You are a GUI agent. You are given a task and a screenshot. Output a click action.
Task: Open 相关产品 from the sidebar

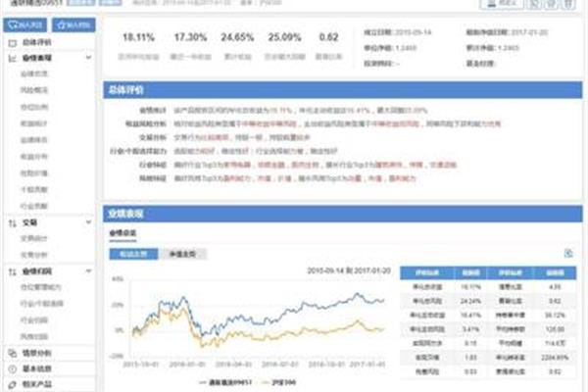coord(37,384)
